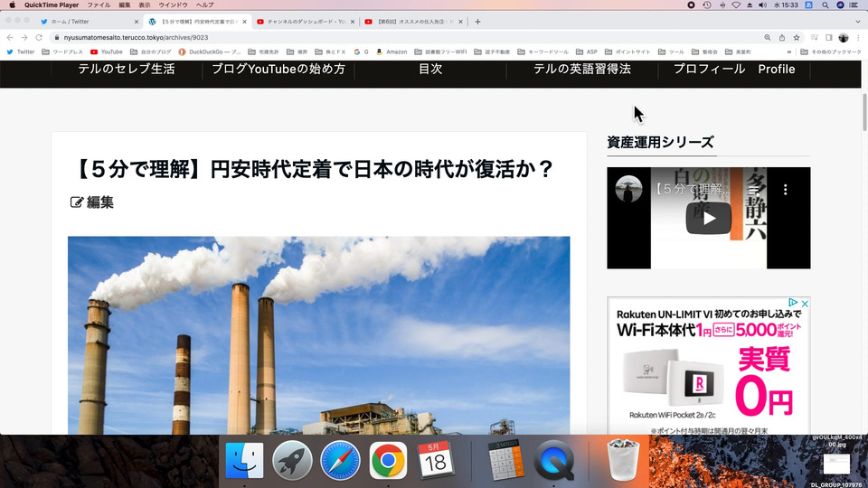The height and width of the screenshot is (488, 868).
Task: Open 目次 in site navigation
Action: pos(430,70)
